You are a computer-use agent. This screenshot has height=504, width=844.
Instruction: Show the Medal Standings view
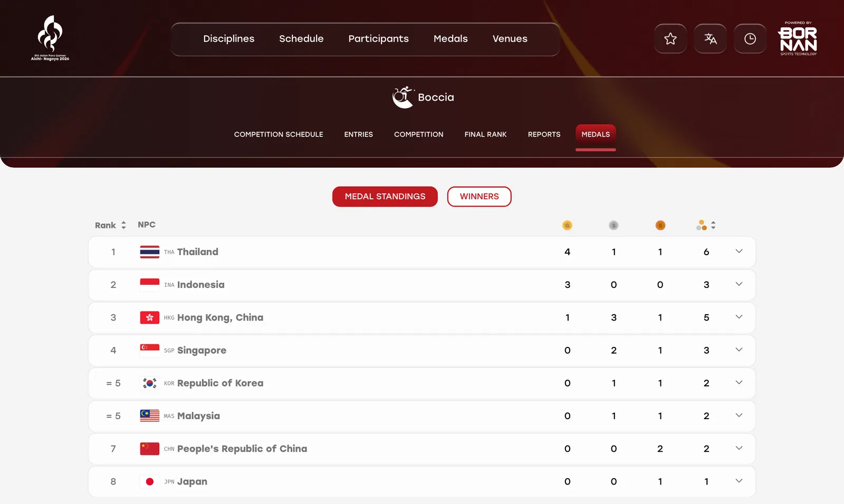(385, 196)
